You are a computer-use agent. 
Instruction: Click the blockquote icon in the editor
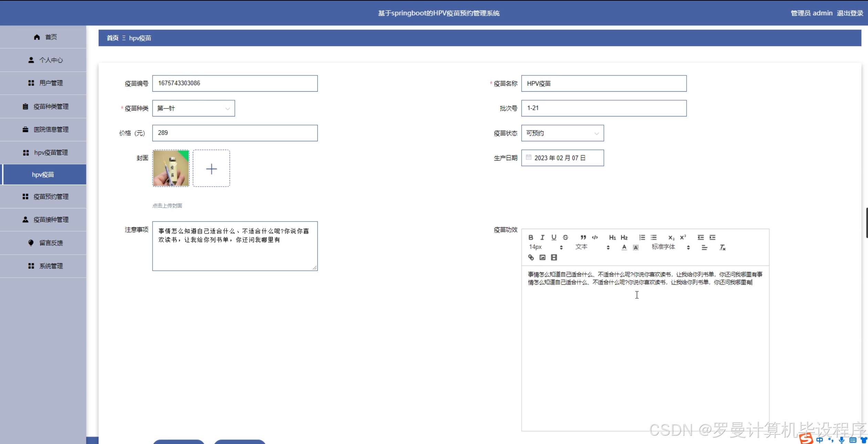click(583, 237)
